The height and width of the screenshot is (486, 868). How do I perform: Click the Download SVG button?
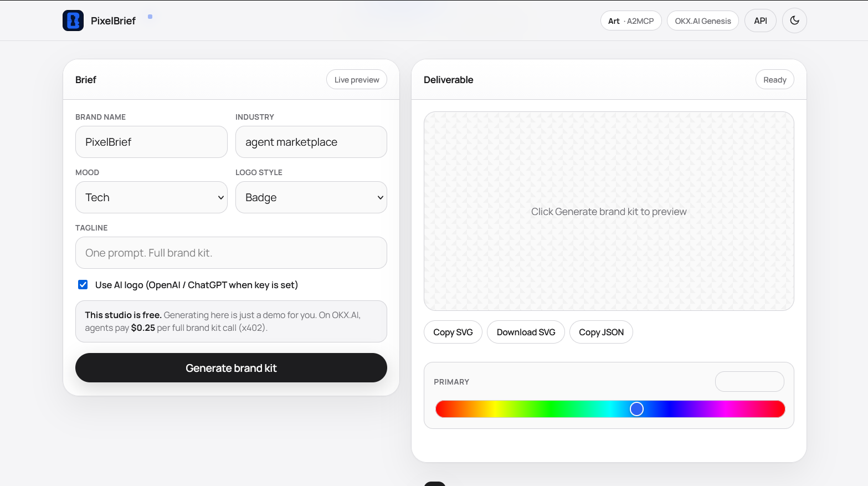click(526, 332)
